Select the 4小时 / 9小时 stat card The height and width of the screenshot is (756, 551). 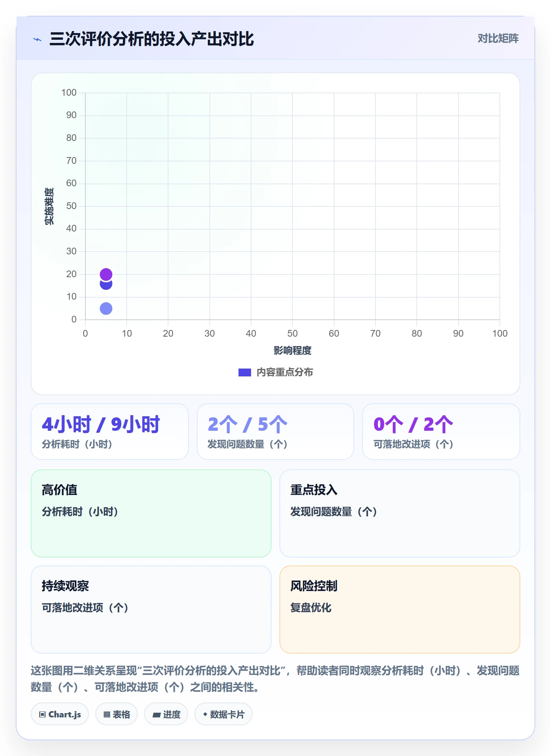(x=110, y=432)
